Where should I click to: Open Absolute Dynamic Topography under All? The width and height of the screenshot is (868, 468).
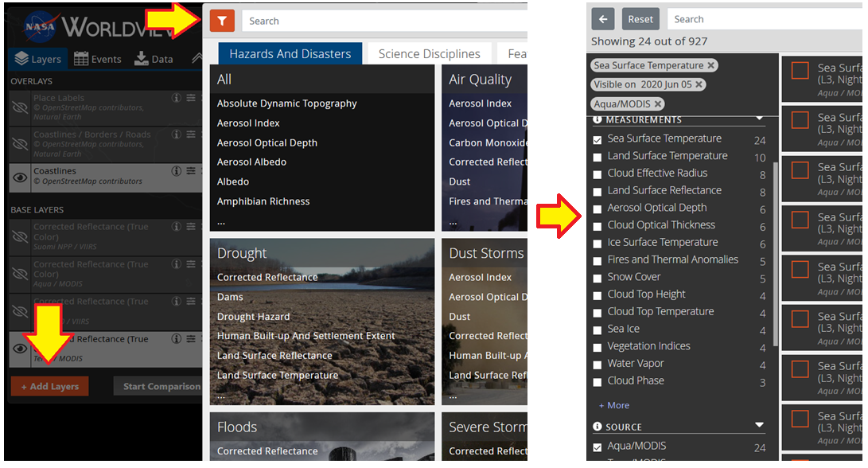click(x=286, y=103)
